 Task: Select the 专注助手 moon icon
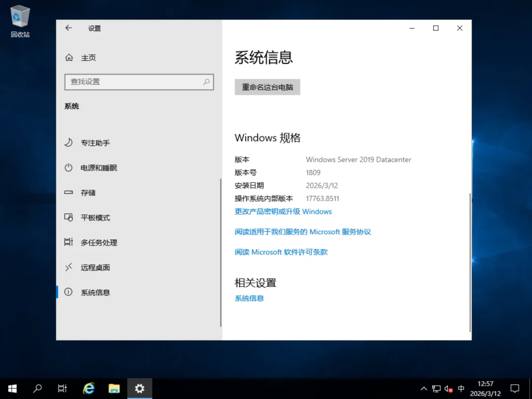[x=68, y=142]
